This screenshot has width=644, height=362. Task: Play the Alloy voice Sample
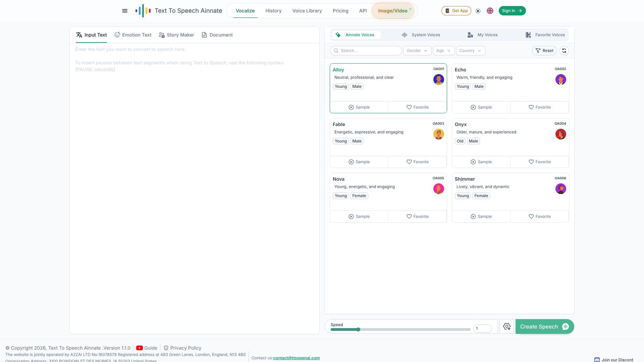click(x=359, y=107)
